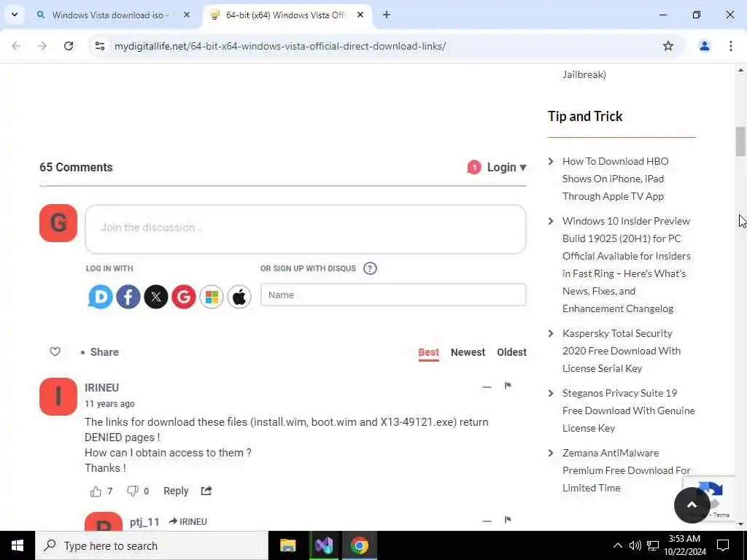The image size is (747, 560).
Task: Click the address bar URL
Action: click(280, 46)
